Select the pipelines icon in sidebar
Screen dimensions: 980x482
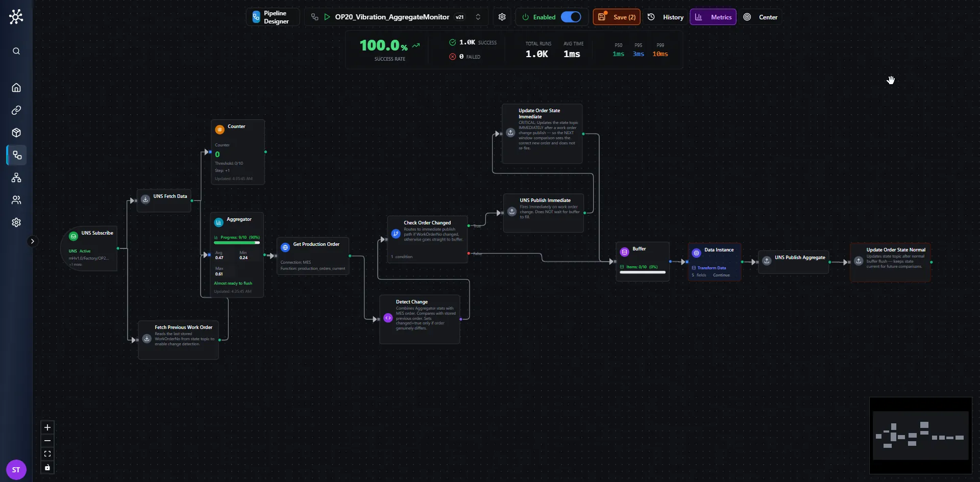(17, 155)
